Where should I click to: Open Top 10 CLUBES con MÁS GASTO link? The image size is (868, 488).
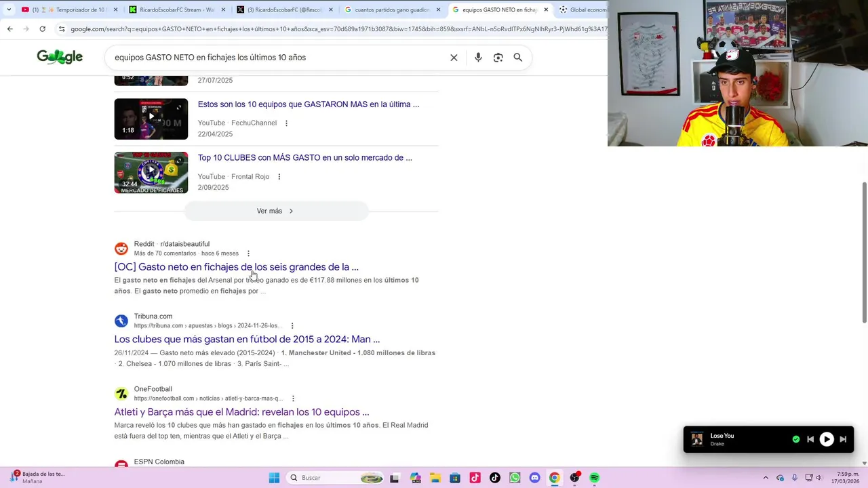point(305,158)
